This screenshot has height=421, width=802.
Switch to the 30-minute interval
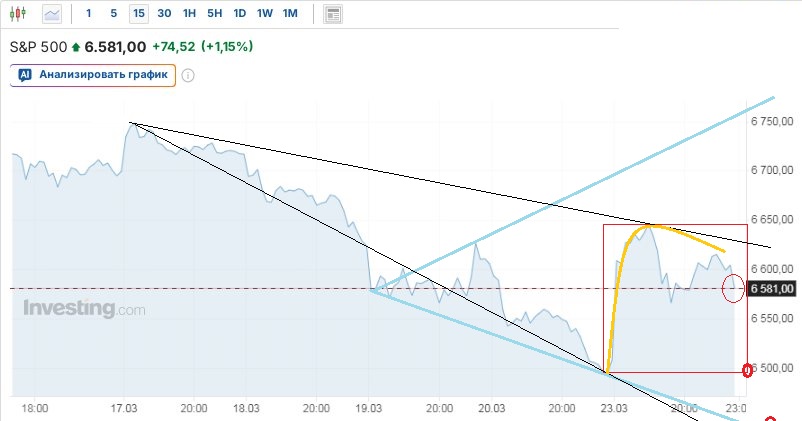pos(164,14)
